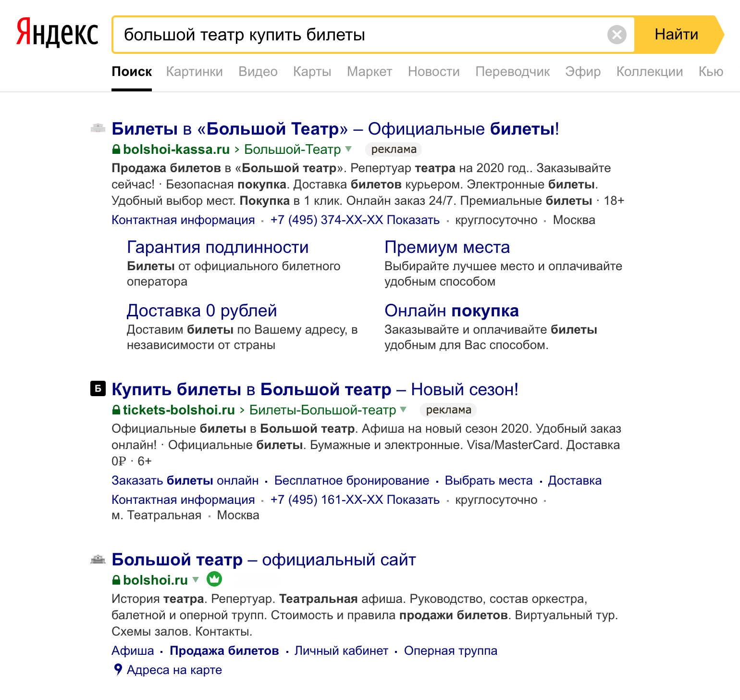Open the Эфир tab

coord(583,72)
